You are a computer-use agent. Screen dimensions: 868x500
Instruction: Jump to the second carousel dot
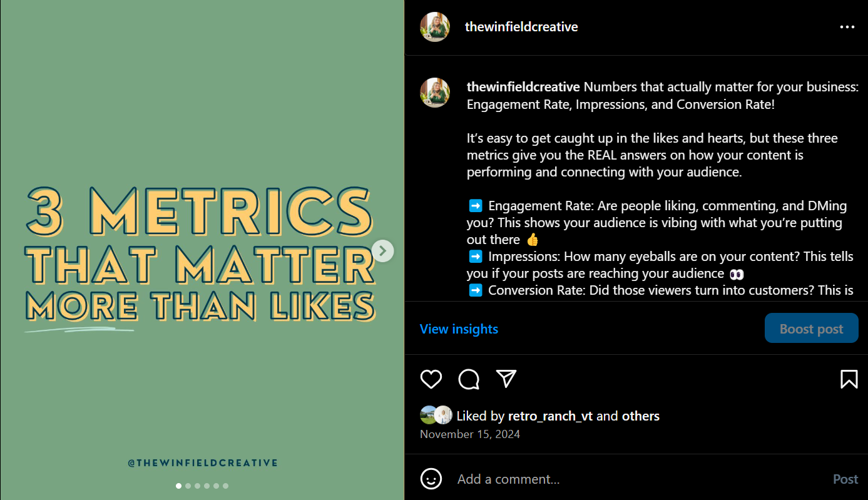188,486
